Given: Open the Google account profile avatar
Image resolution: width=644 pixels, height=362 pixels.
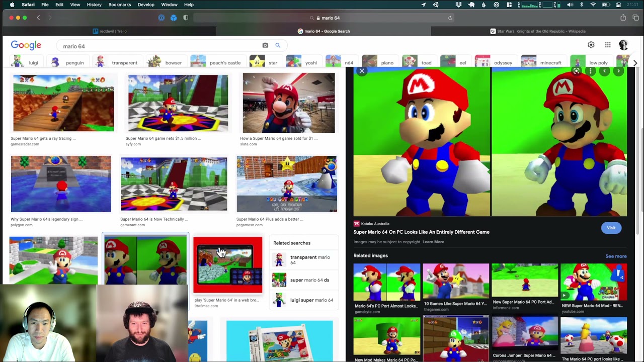Looking at the screenshot, I should click(623, 45).
